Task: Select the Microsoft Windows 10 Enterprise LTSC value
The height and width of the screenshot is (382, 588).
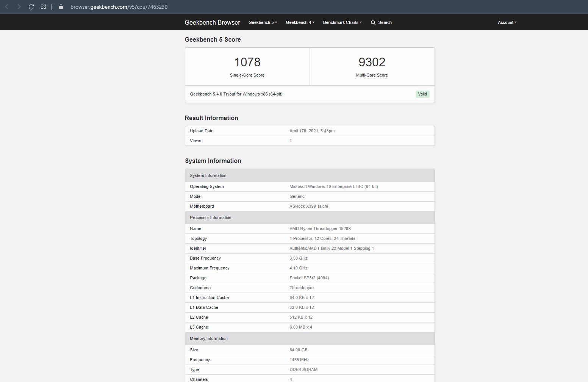Action: [333, 186]
